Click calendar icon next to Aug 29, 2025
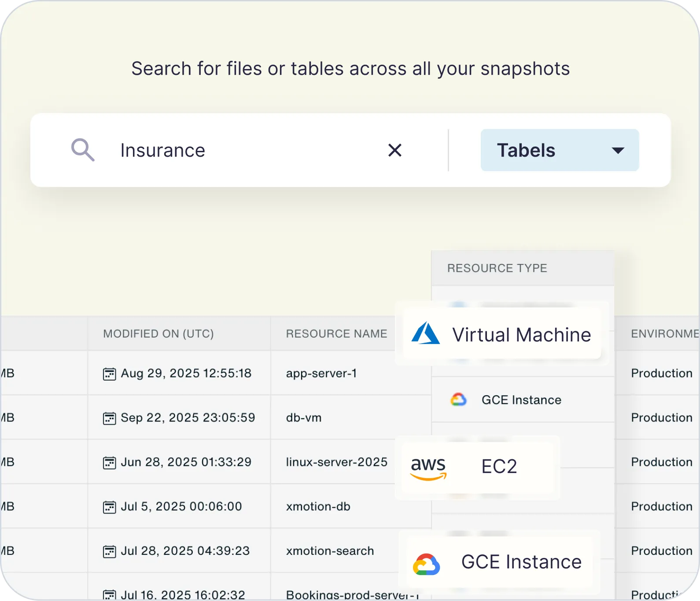 coord(109,374)
